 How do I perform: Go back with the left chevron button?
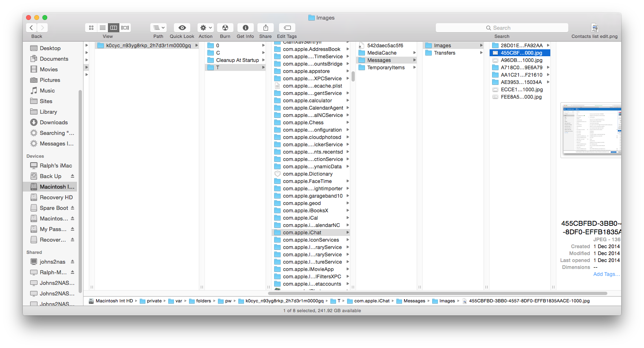coord(31,28)
